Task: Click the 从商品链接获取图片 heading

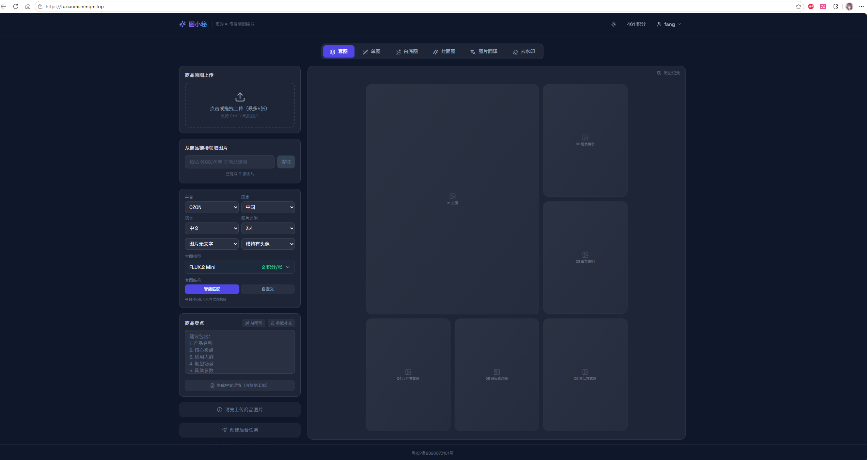Action: point(206,148)
